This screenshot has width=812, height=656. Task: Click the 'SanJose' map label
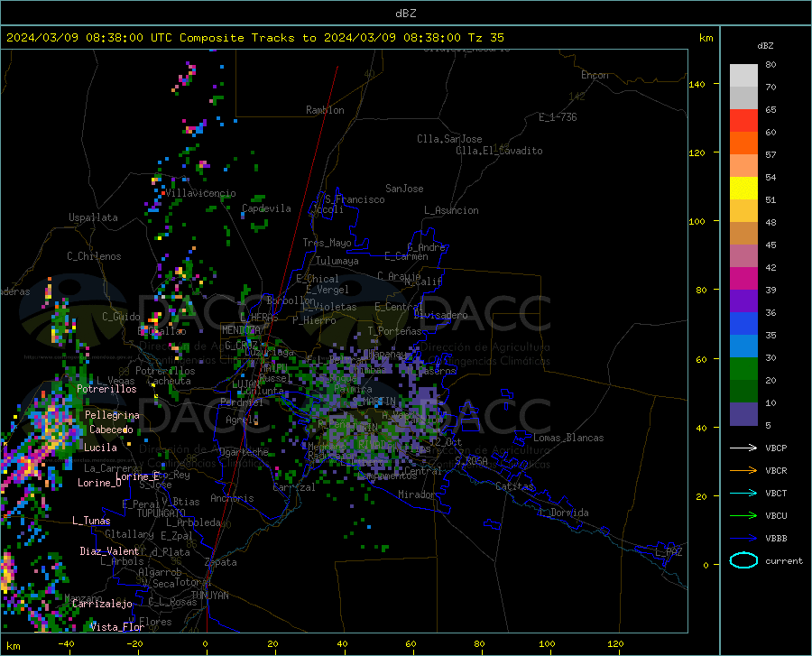pyautogui.click(x=404, y=189)
